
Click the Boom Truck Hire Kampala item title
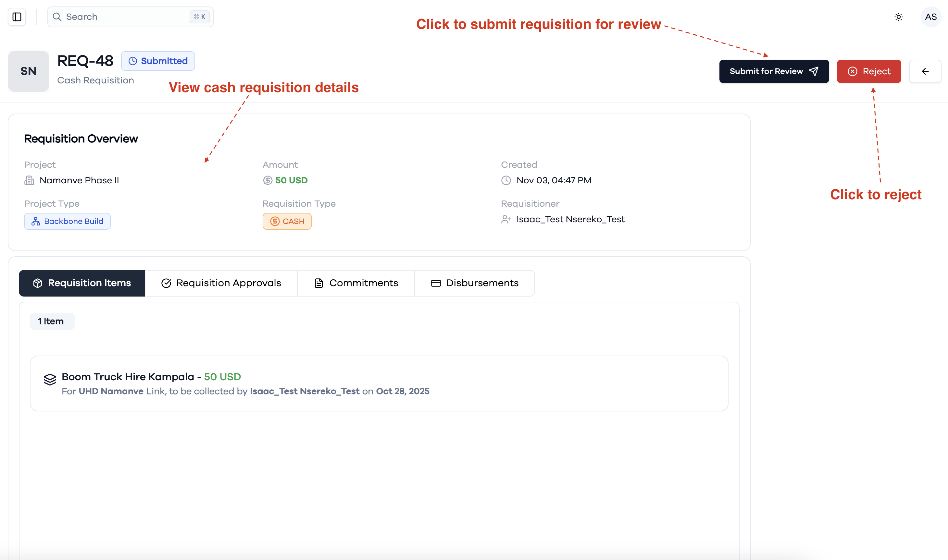click(x=128, y=377)
